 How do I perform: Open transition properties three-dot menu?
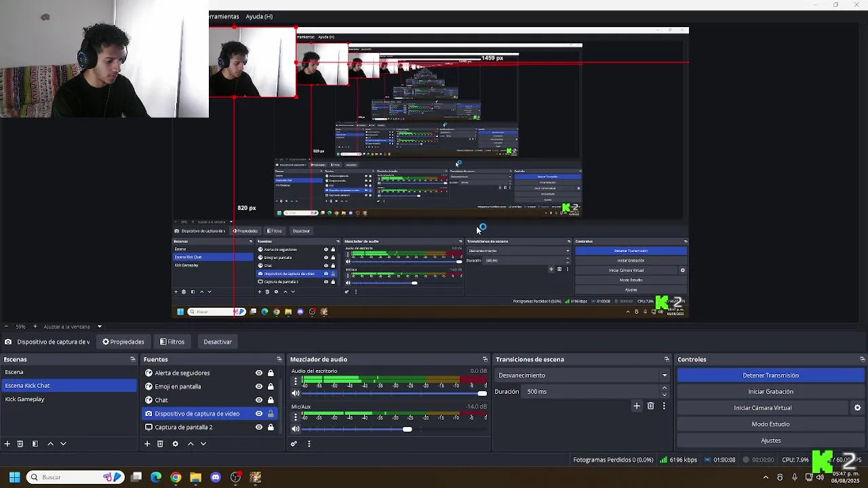(x=664, y=406)
